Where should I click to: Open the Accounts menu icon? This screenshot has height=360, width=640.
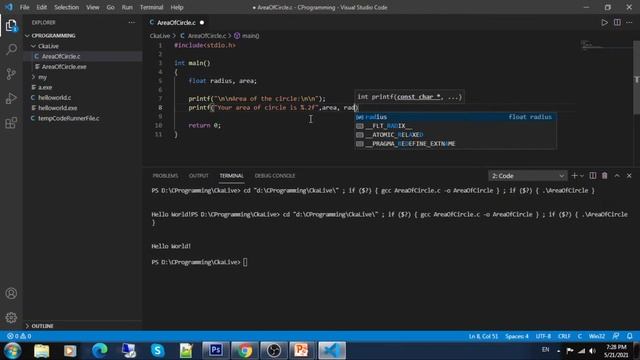[11, 293]
